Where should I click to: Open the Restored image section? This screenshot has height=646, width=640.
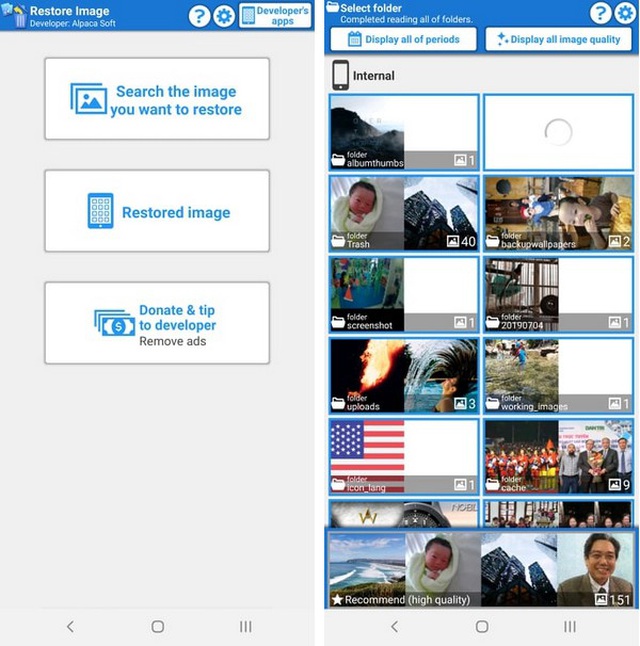(x=157, y=211)
